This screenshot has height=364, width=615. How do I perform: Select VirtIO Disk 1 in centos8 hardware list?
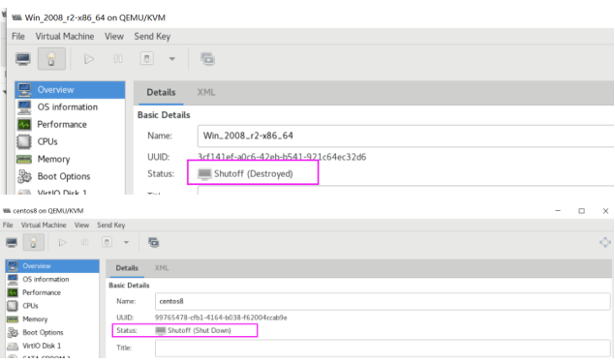click(x=52, y=346)
